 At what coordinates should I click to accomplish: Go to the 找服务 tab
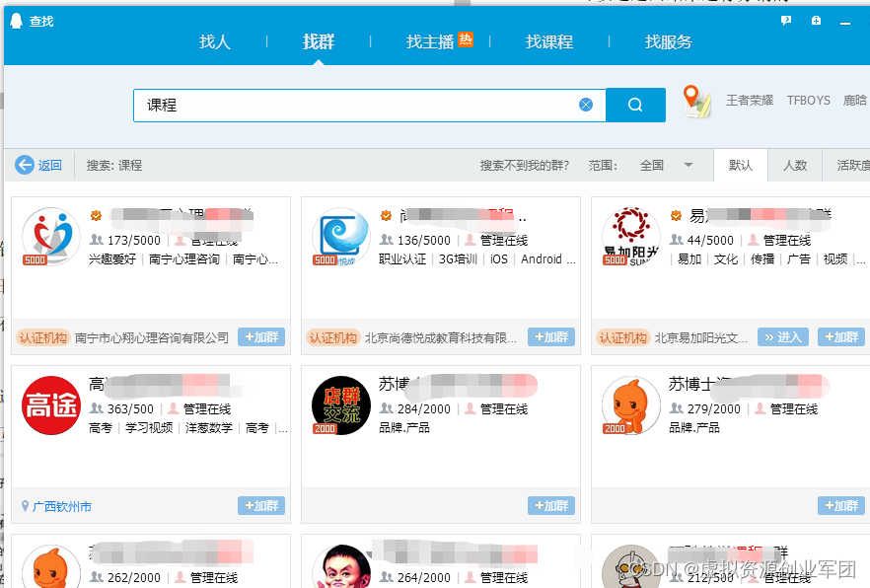click(x=669, y=41)
